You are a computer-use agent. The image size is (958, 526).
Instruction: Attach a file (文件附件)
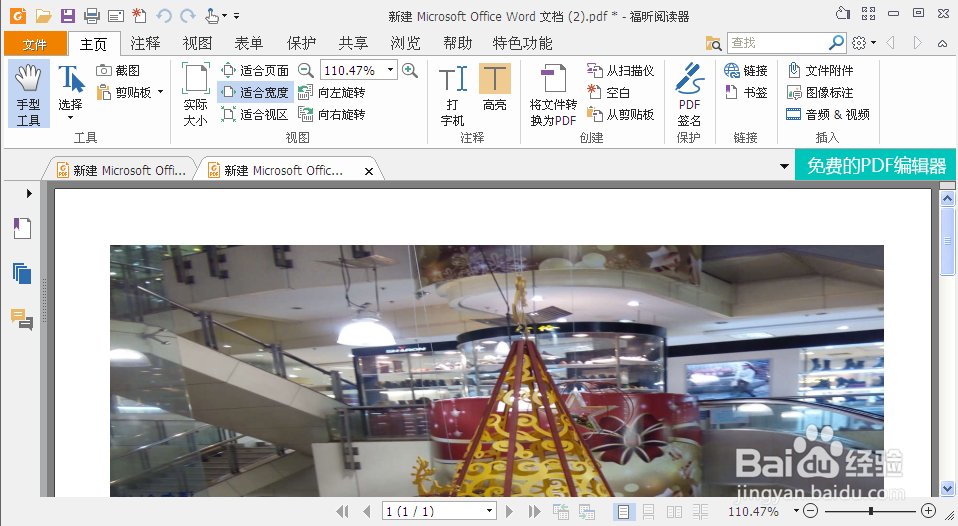tap(820, 70)
